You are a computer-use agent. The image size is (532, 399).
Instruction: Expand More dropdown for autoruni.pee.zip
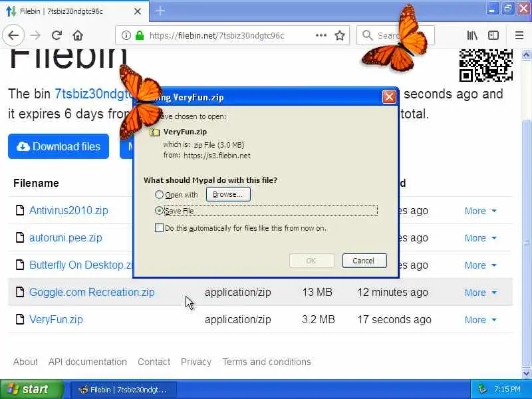[480, 238]
